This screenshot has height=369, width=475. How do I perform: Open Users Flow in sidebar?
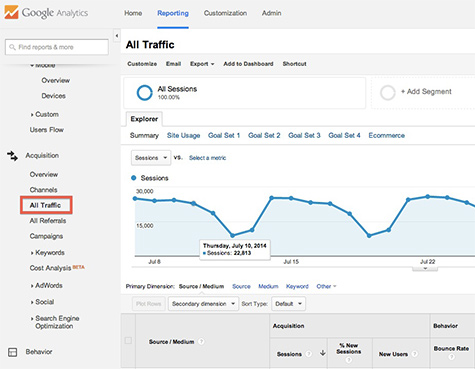pos(46,130)
